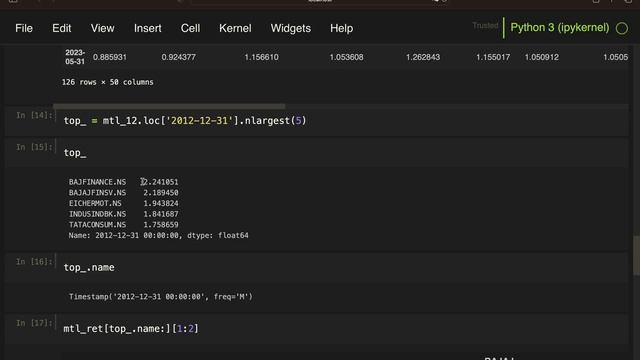This screenshot has width=640, height=360.
Task: Click the 2023-05-31 row index label
Action: [x=75, y=57]
